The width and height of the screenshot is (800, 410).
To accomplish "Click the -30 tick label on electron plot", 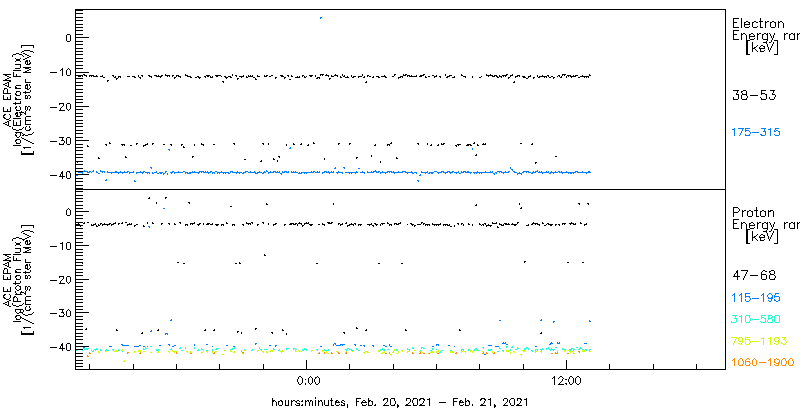I will 62,140.
